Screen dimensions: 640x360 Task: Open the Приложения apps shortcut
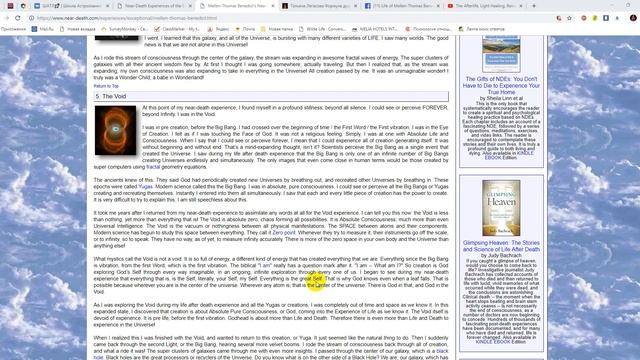pos(13,29)
